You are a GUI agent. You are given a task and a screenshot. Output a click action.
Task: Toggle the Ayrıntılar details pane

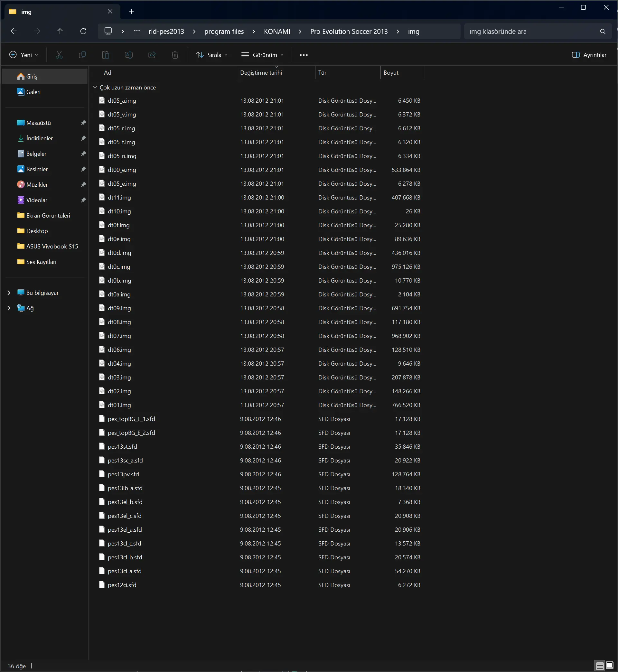(589, 55)
